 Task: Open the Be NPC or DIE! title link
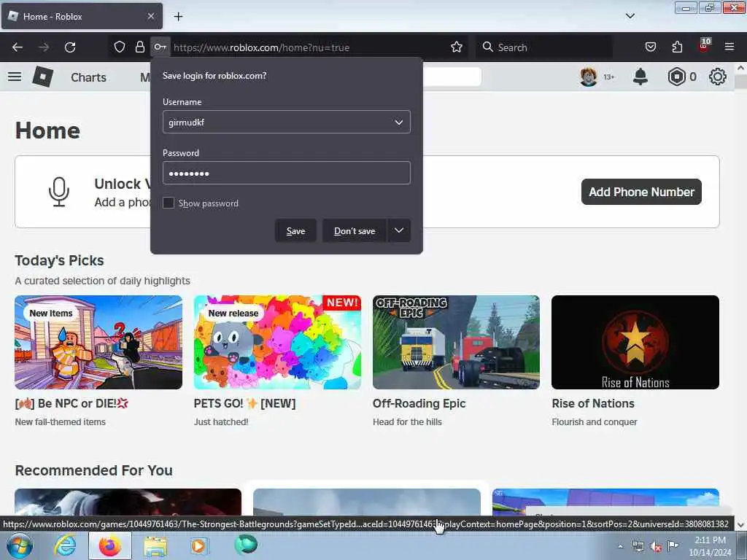pyautogui.click(x=72, y=403)
